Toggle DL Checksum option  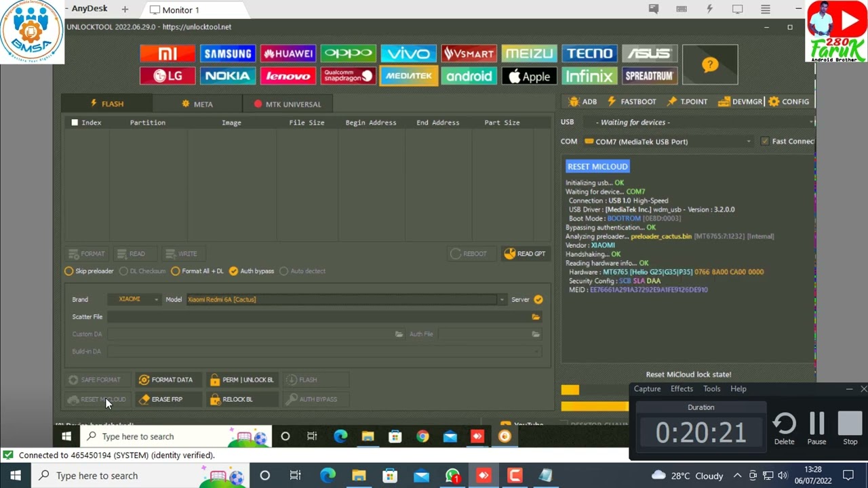pyautogui.click(x=142, y=271)
